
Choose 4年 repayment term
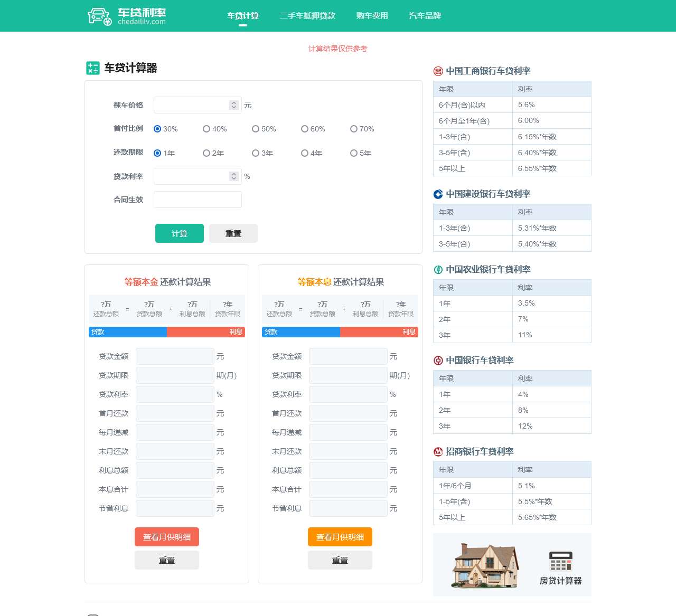(305, 153)
